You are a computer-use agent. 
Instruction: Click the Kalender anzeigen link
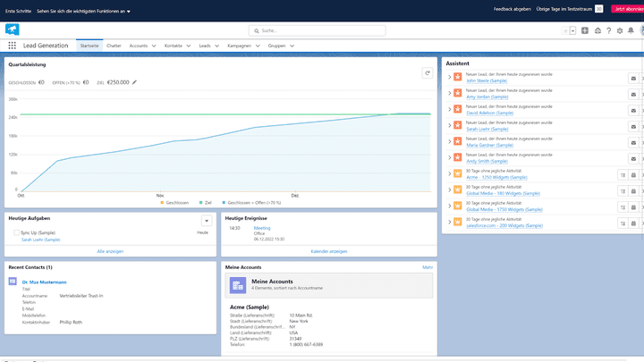[x=329, y=251]
